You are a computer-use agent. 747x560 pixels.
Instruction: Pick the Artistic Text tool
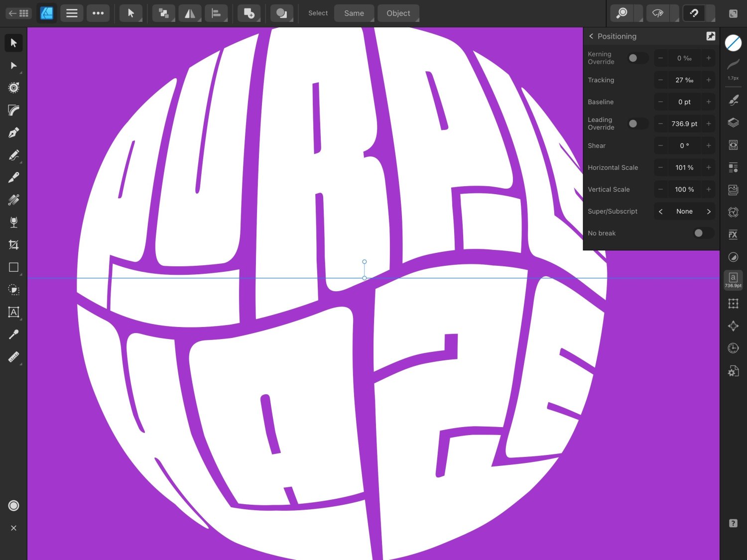(x=13, y=312)
